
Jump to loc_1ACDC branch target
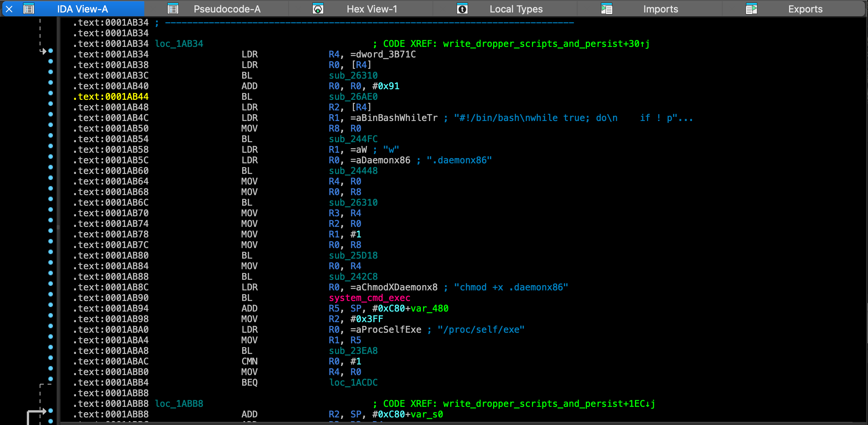coord(353,383)
